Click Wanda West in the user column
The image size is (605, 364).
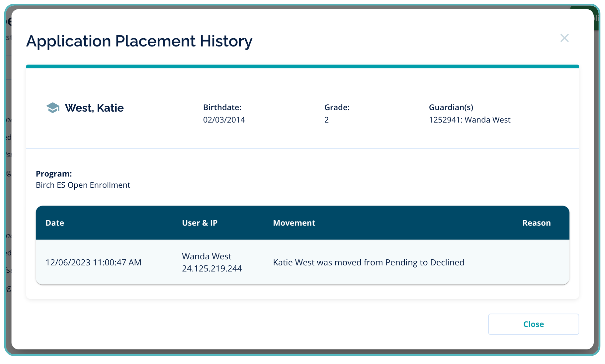(207, 256)
